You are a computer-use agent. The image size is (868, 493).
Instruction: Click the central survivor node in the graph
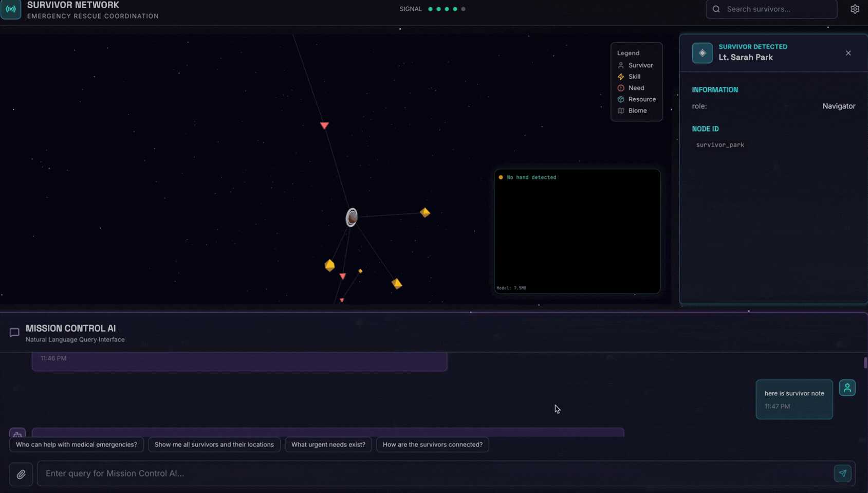point(352,217)
